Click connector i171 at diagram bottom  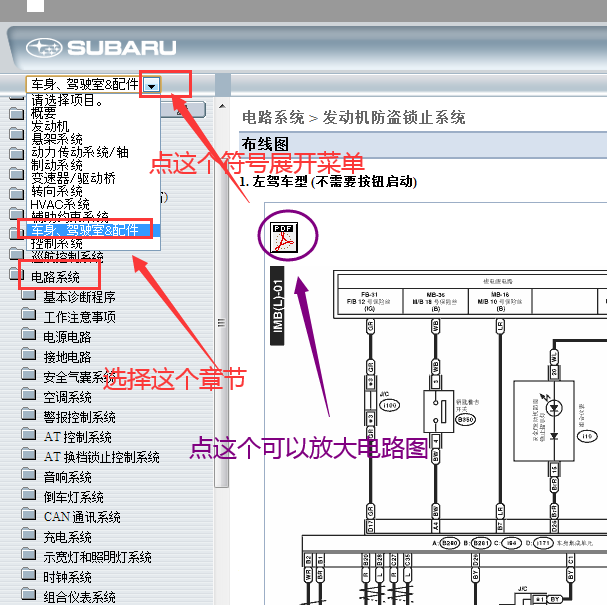pyautogui.click(x=544, y=543)
